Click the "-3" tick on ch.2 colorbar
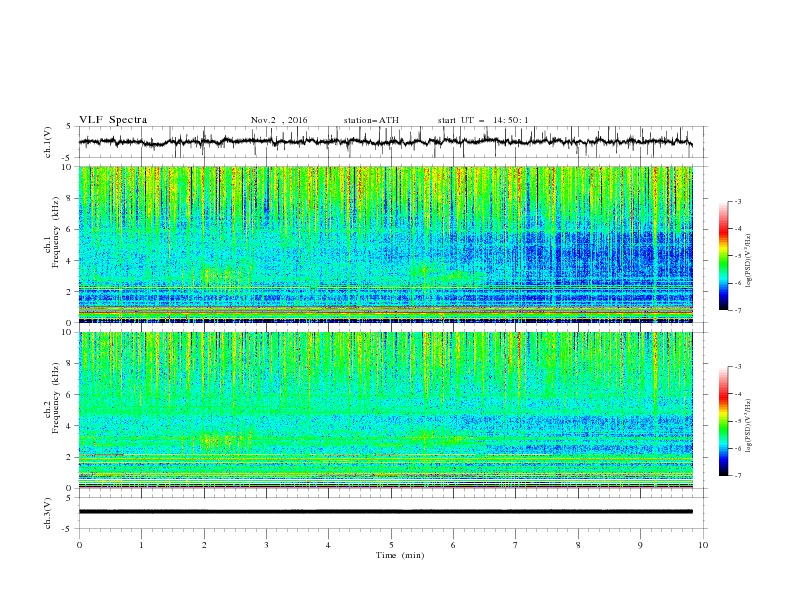The image size is (792, 612). [737, 367]
